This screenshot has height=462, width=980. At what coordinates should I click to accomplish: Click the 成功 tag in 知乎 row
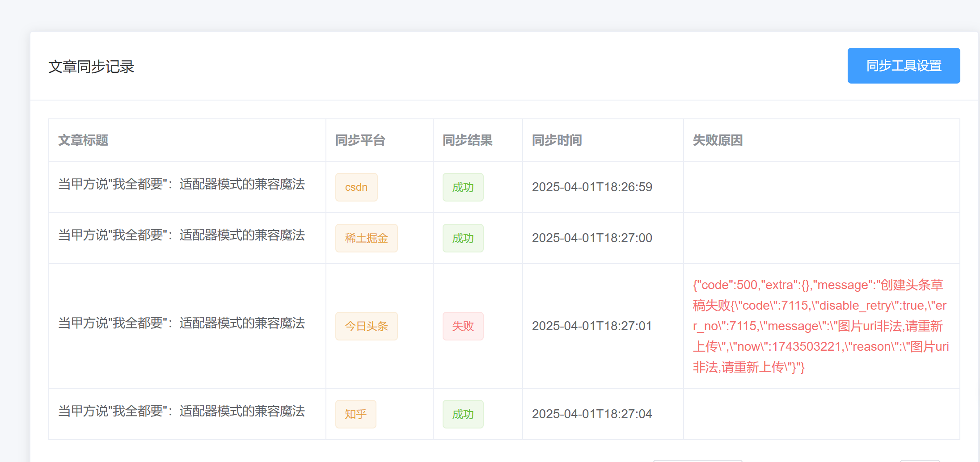pyautogui.click(x=463, y=414)
